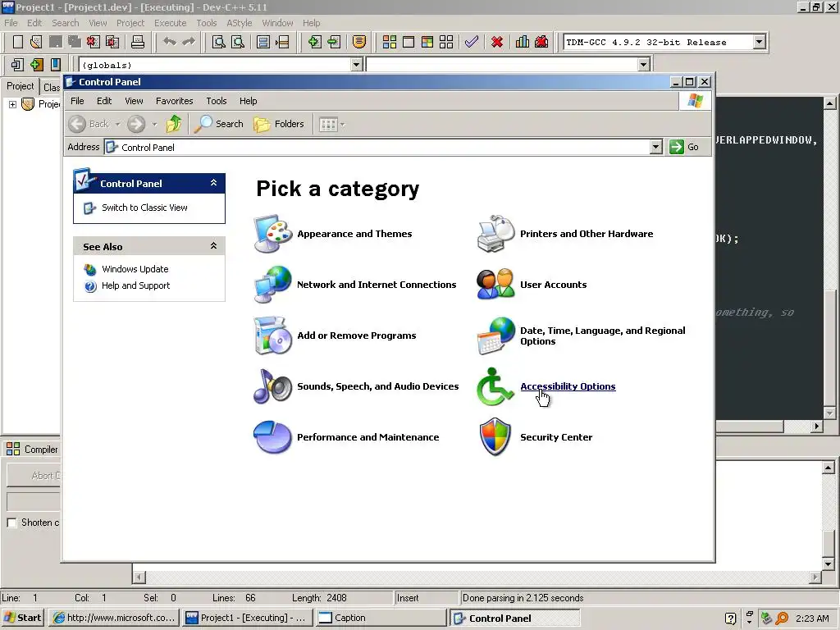The width and height of the screenshot is (840, 630).
Task: Click Folders button in Control Panel toolbar
Action: (x=279, y=124)
